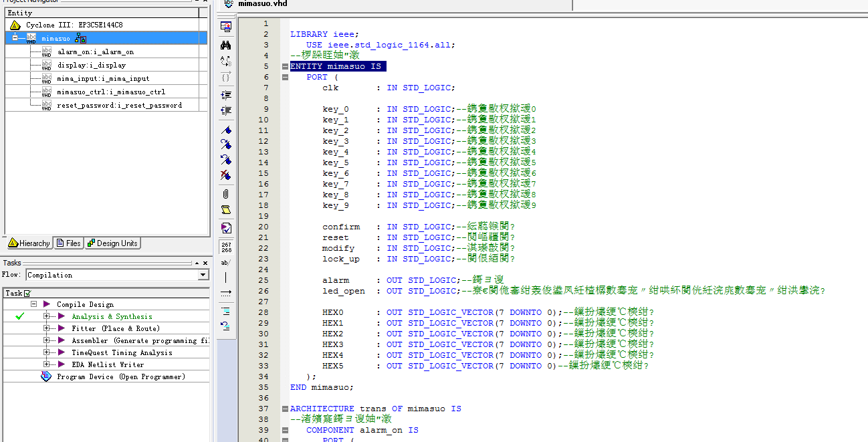The image size is (868, 442).
Task: Open the Flow Compilation dropdown
Action: 203,275
